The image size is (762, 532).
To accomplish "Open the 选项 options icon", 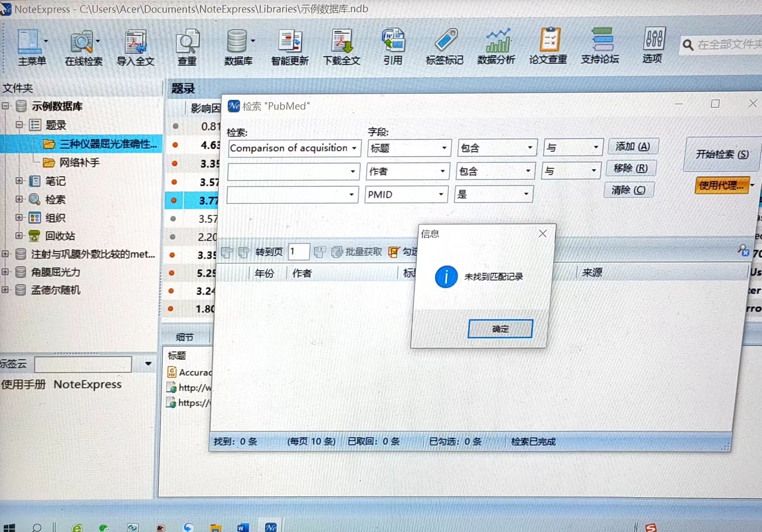I will (654, 39).
